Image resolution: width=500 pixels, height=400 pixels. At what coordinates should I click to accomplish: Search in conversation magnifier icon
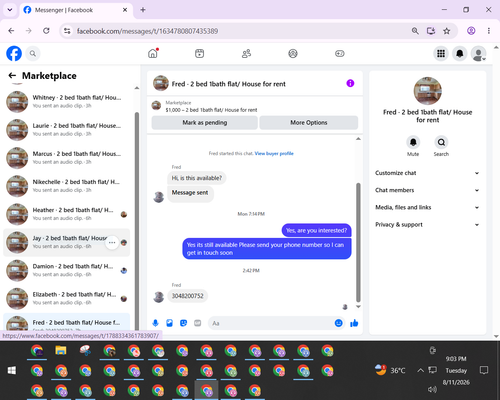[441, 142]
